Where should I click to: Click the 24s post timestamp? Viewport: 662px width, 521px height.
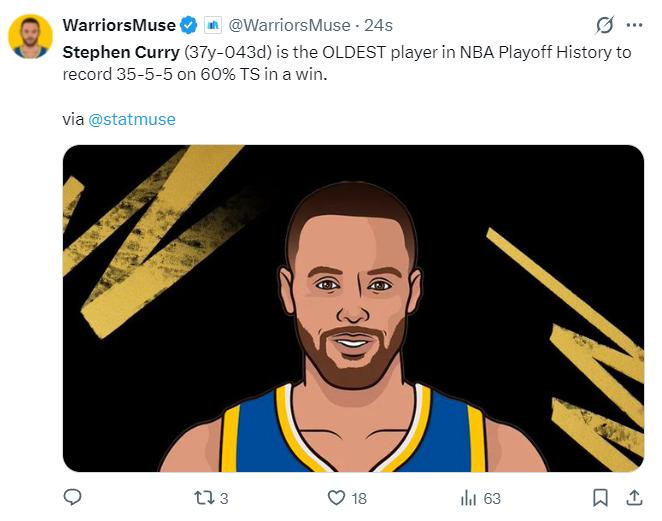click(379, 25)
